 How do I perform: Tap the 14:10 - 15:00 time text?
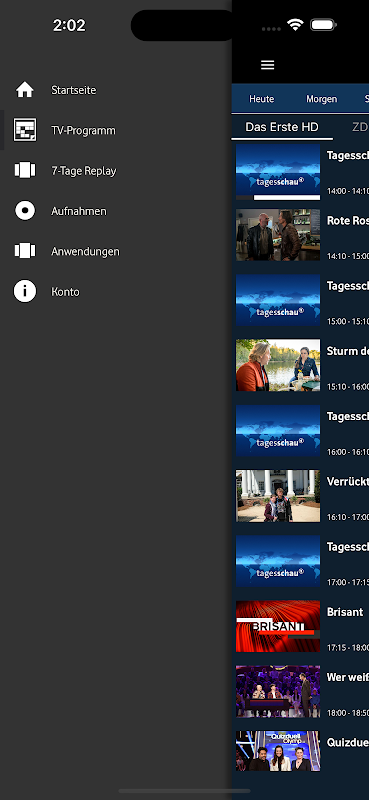(348, 256)
